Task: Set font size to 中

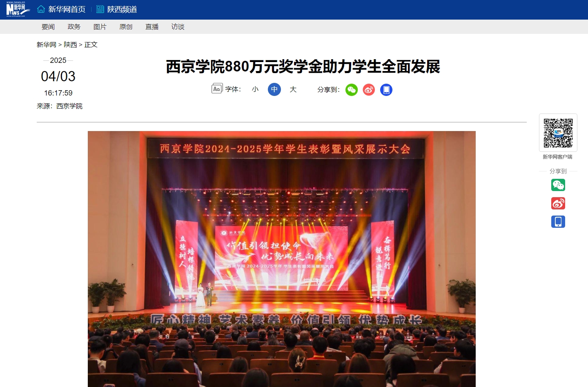Action: point(274,89)
